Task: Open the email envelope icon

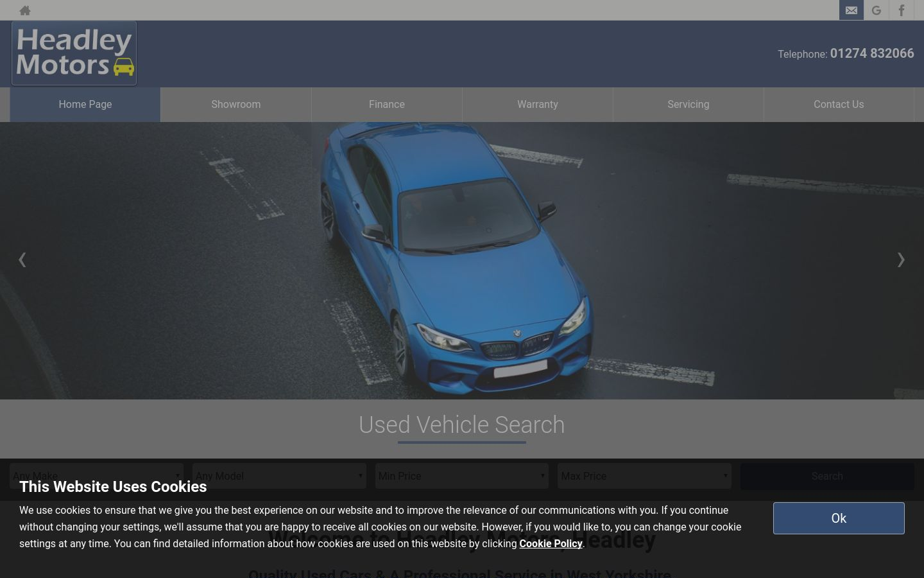Action: pyautogui.click(x=851, y=10)
